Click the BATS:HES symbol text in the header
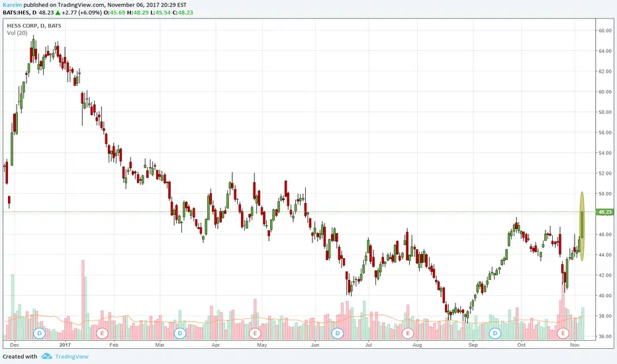The image size is (617, 364). click(17, 13)
